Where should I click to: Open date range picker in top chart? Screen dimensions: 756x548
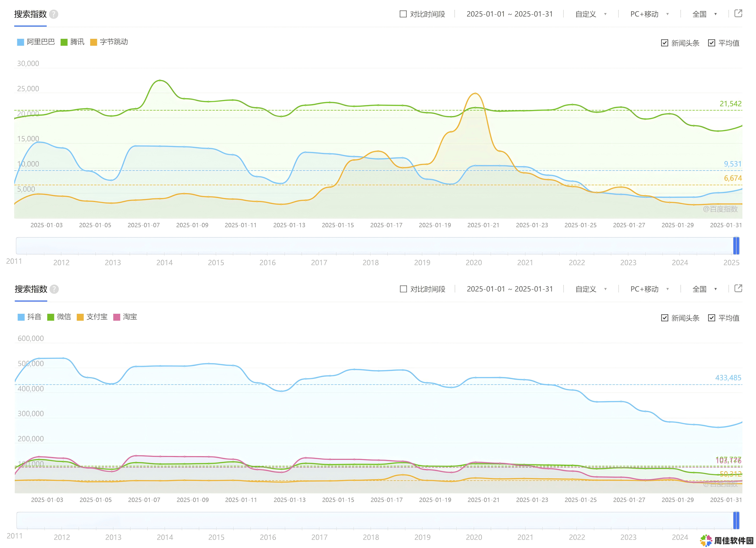point(510,14)
